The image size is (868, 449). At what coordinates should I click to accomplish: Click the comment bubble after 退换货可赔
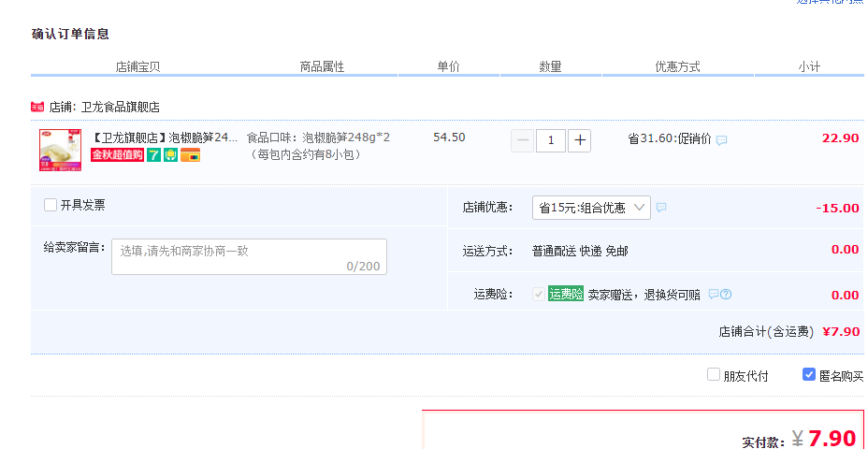714,294
